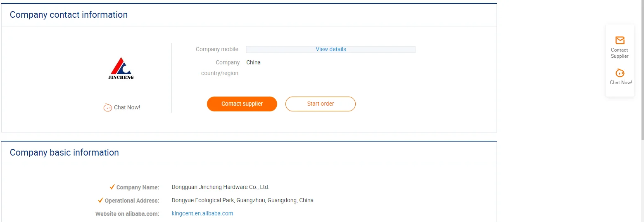The width and height of the screenshot is (644, 222).
Task: Click the chat face icon in the floating sidebar
Action: click(620, 73)
